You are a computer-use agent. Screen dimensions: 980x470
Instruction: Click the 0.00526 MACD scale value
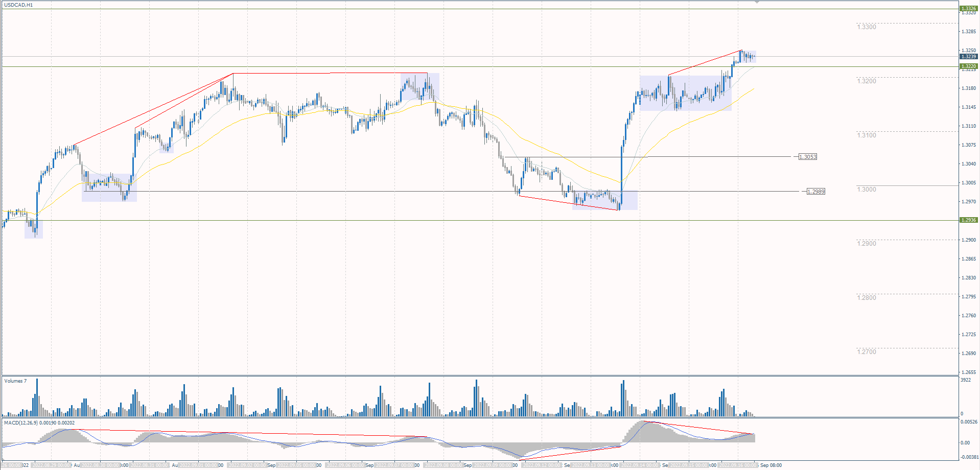pos(969,422)
